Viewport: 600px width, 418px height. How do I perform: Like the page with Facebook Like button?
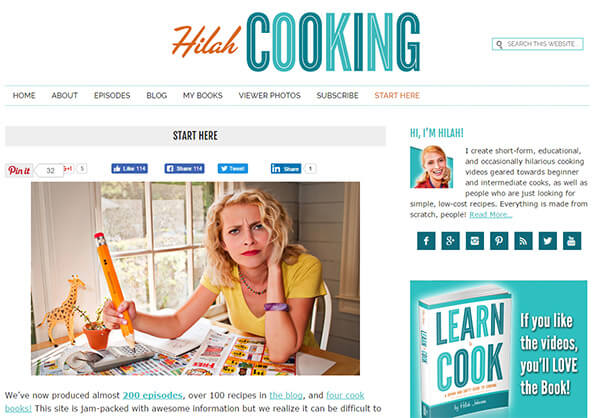[x=130, y=168]
